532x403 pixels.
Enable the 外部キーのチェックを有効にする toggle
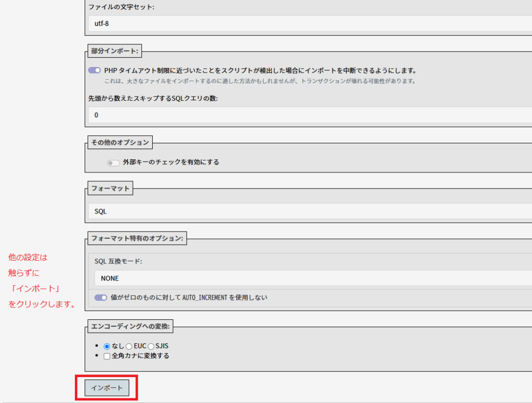pyautogui.click(x=113, y=163)
